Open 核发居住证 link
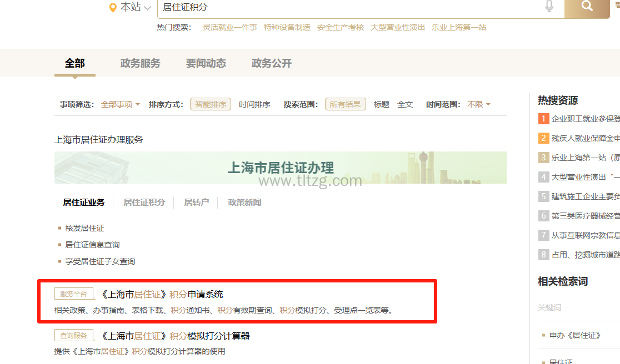The width and height of the screenshot is (620, 364). pos(84,228)
